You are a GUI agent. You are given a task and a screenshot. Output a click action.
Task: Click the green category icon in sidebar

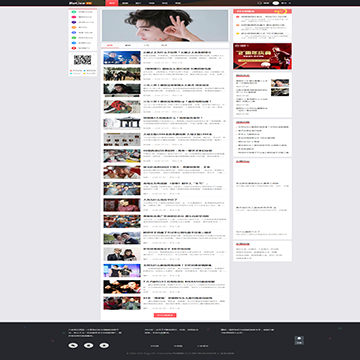tap(74, 12)
